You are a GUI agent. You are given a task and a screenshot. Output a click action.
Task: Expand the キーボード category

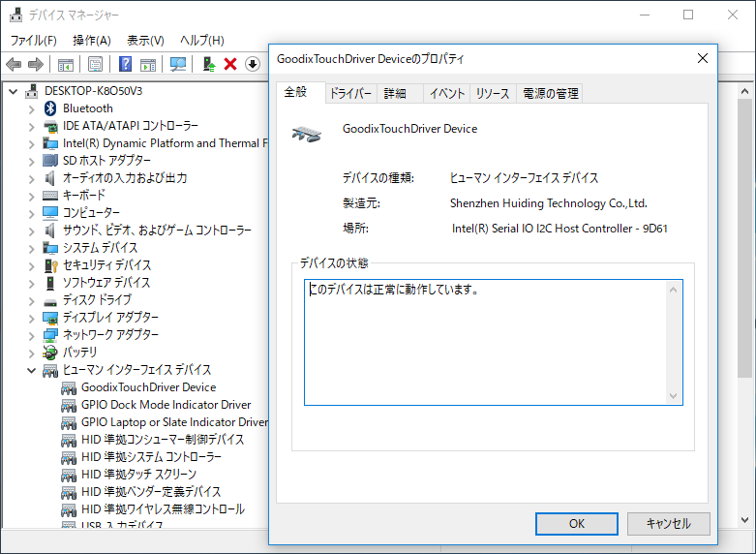pos(31,196)
